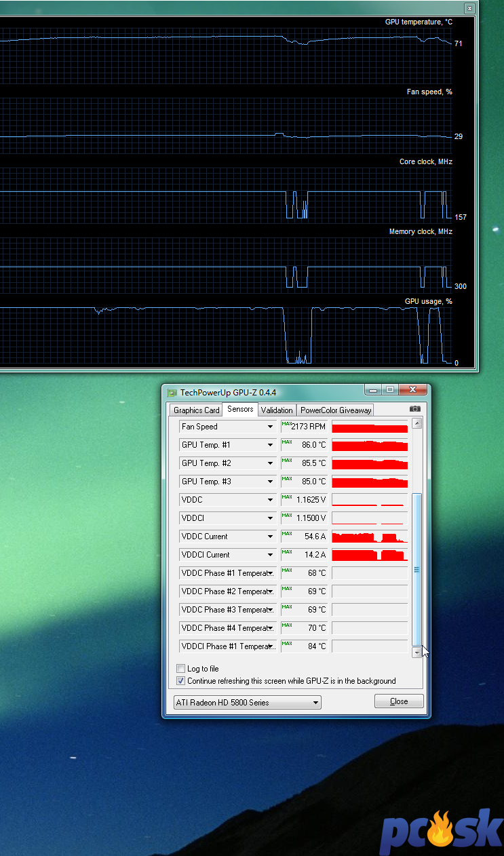The height and width of the screenshot is (856, 504).
Task: Click the Memory clock graph in monitor window
Action: click(226, 265)
